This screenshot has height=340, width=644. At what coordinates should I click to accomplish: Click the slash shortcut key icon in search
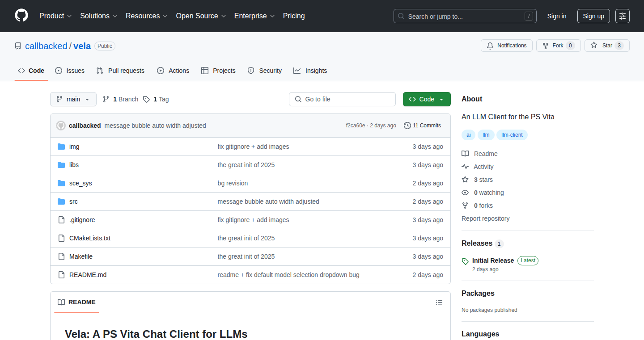pos(529,16)
